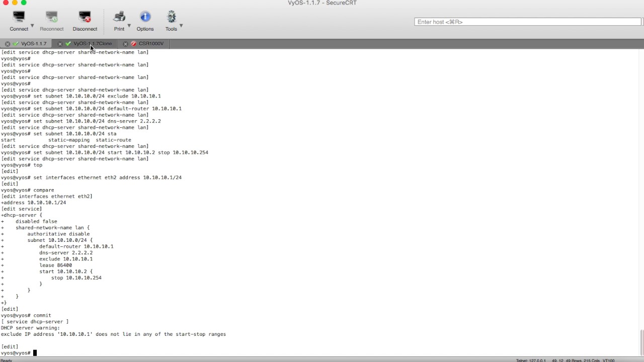
Task: Click the Ready status bar text
Action: [6, 360]
